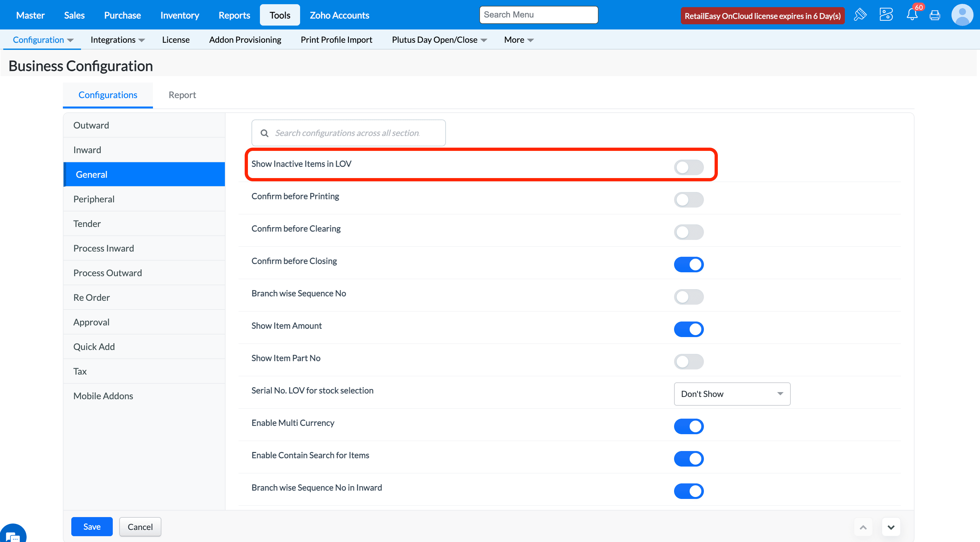980x542 pixels.
Task: Click the paint brush theme icon
Action: [x=860, y=15]
